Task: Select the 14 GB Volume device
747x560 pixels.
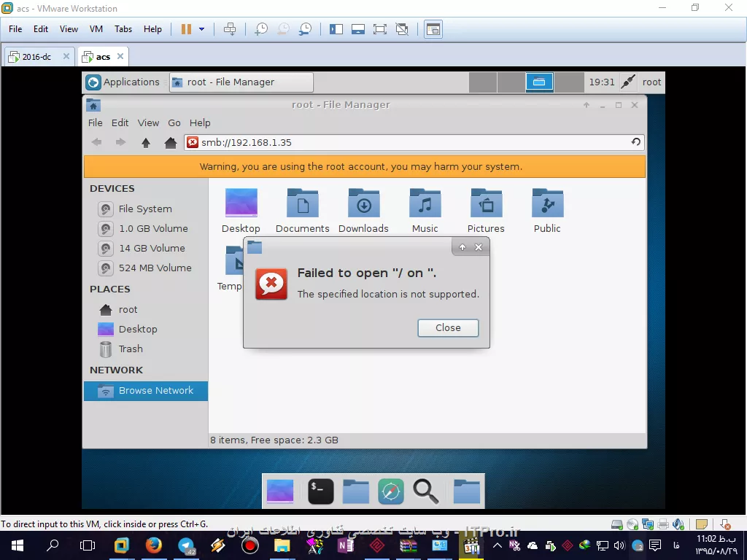Action: click(x=145, y=248)
